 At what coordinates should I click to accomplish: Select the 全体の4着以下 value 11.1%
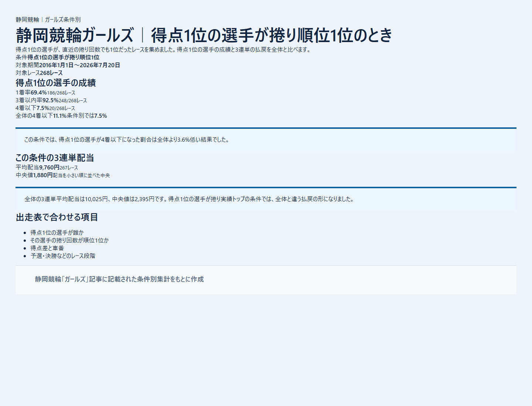[60, 116]
